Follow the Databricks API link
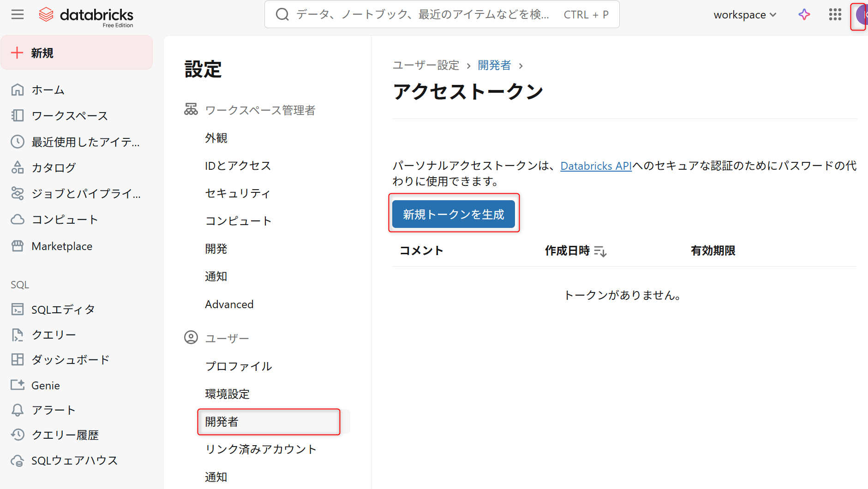The image size is (868, 489). pyautogui.click(x=596, y=166)
